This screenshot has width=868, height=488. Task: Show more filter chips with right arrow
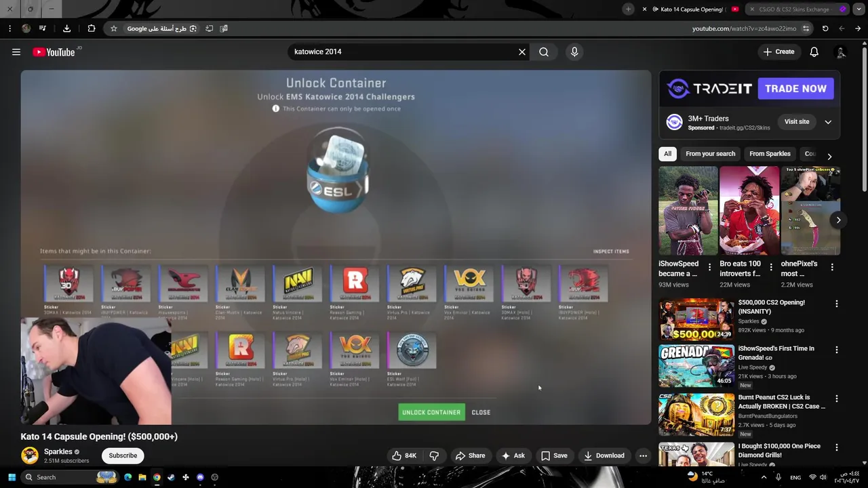click(829, 156)
